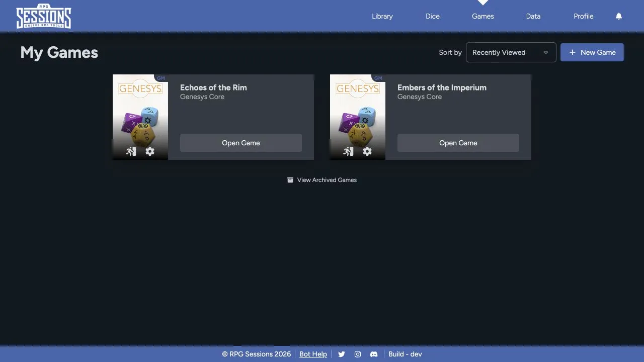
Task: Click Genesys Core under Embers of the Imperium
Action: tap(420, 97)
